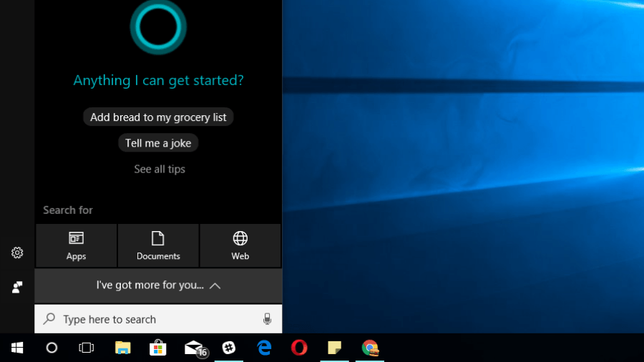Click the Cortana taskbar button
Screen dimensions: 644x362
pyautogui.click(x=52, y=348)
